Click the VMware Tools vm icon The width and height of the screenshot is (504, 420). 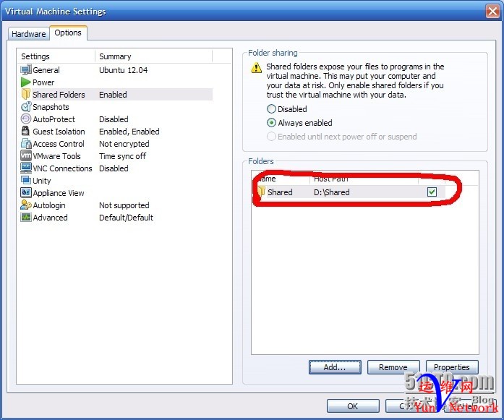coord(26,156)
